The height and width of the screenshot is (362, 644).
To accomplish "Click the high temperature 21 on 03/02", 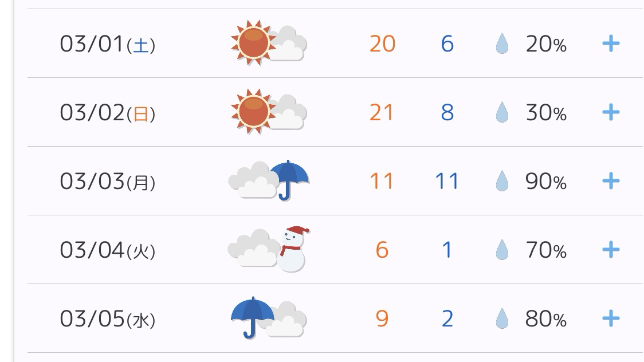I will pyautogui.click(x=382, y=113).
